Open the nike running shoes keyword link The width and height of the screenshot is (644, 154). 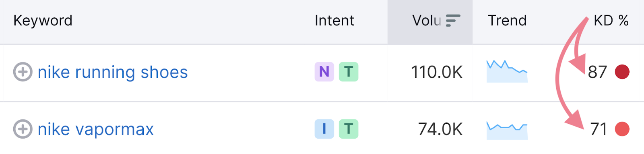(x=113, y=72)
